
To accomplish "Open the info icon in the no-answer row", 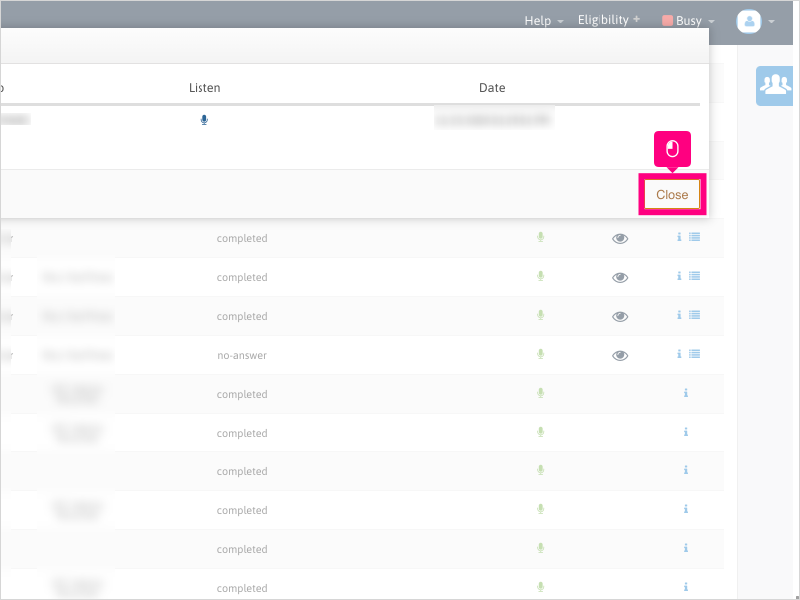I will [x=679, y=354].
